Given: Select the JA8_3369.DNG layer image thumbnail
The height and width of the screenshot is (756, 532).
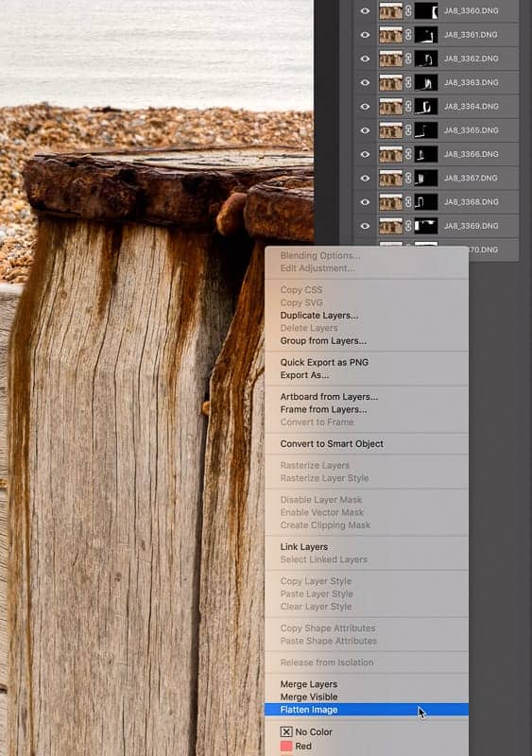Looking at the screenshot, I should 390,226.
